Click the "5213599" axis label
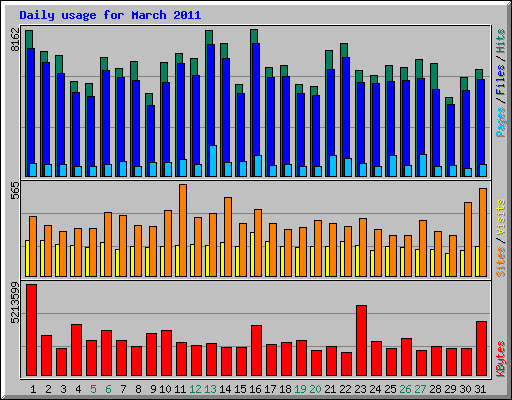512x400 pixels. [x=15, y=303]
